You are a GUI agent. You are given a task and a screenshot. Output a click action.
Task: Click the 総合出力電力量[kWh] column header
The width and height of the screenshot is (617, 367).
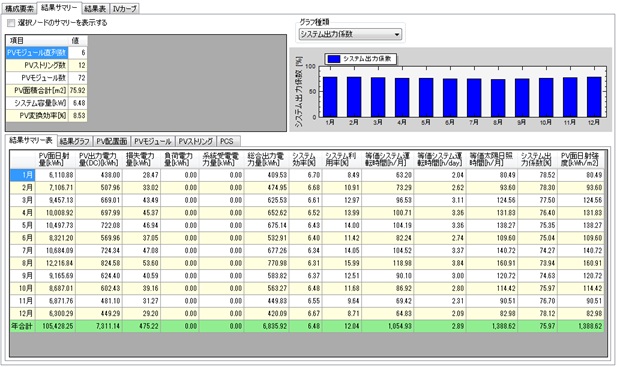[266, 160]
